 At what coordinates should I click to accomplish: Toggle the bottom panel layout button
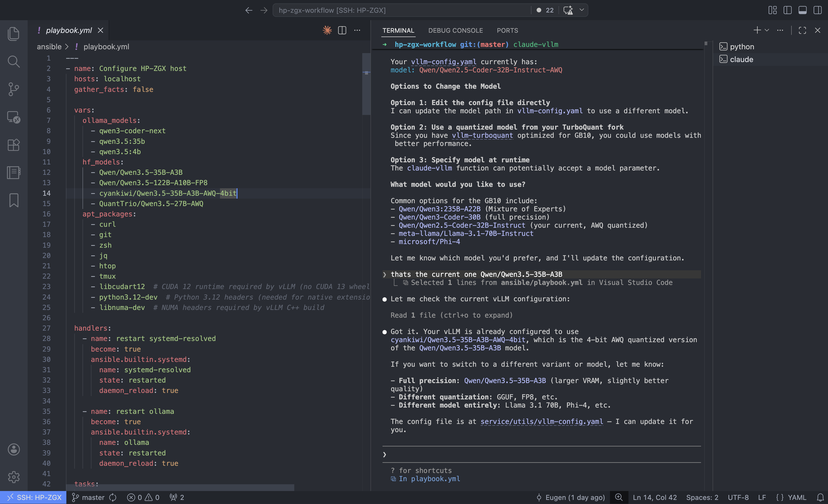[x=803, y=10]
